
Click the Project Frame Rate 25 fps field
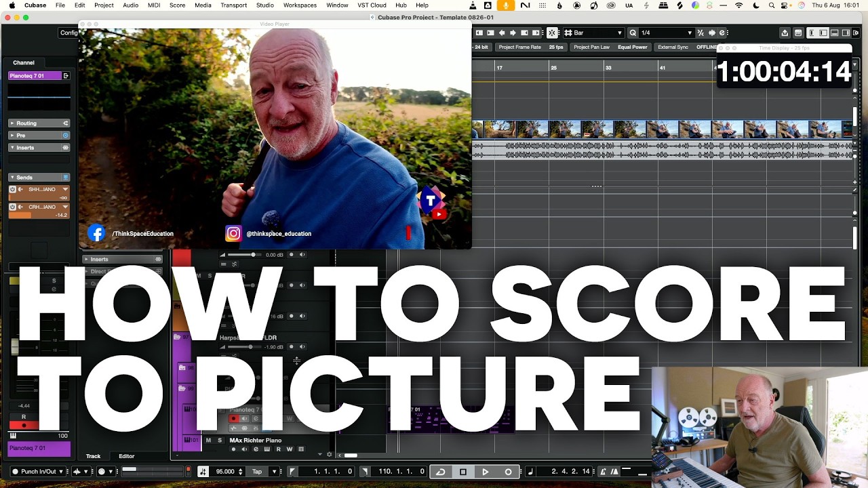[x=531, y=47]
